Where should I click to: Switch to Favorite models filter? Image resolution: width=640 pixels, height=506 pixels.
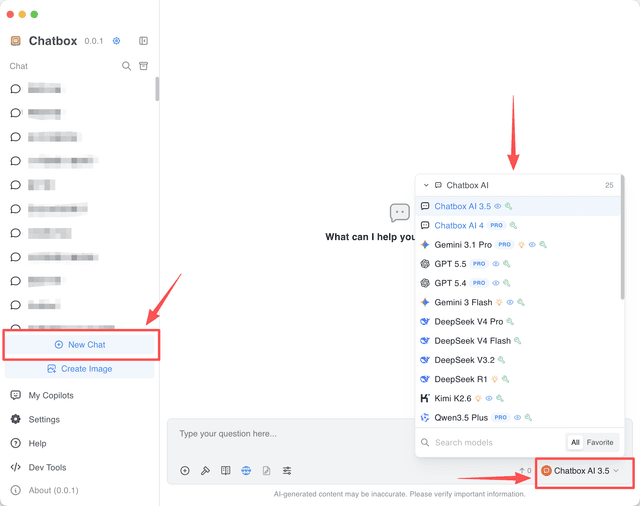600,442
